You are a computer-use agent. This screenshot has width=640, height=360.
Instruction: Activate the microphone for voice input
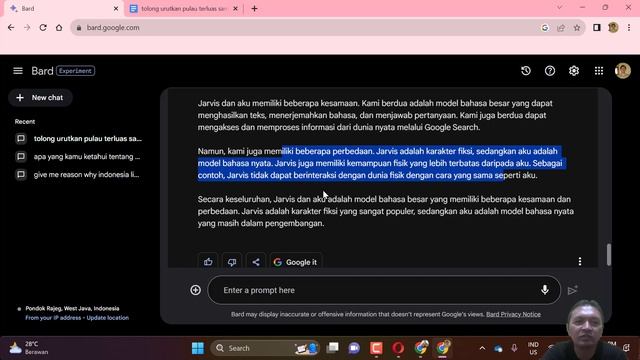(544, 290)
